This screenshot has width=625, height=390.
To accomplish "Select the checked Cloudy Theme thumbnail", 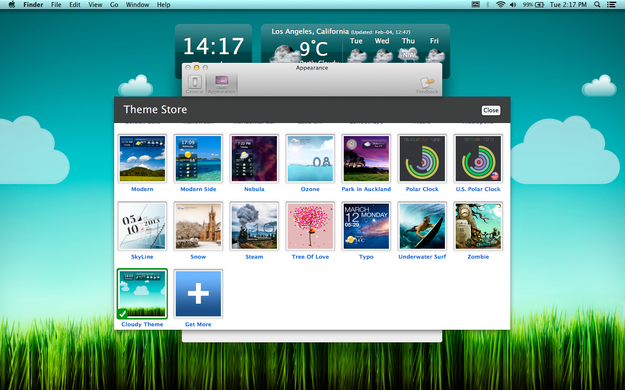I will tap(142, 294).
